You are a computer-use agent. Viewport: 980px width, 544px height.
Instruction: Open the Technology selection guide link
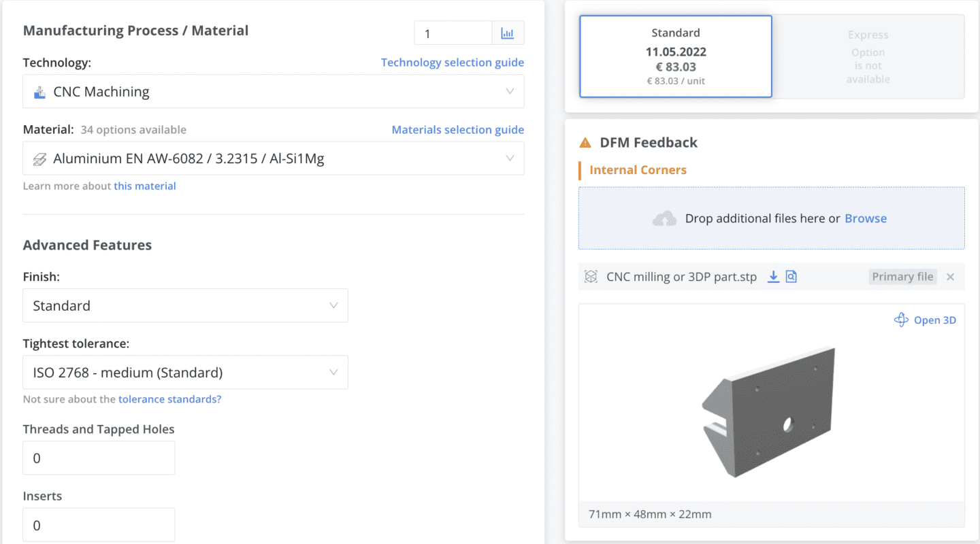tap(452, 63)
